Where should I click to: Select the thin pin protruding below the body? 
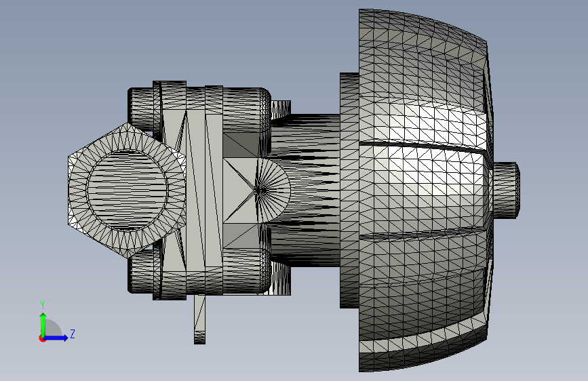tap(199, 319)
